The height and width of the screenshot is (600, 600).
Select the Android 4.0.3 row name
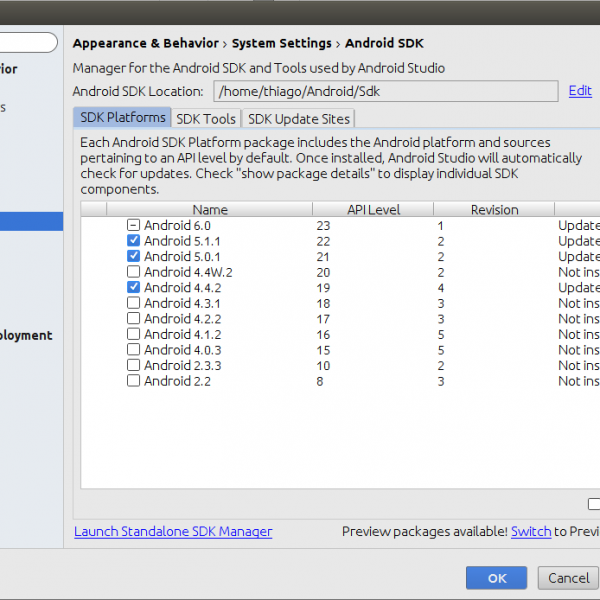(x=183, y=350)
